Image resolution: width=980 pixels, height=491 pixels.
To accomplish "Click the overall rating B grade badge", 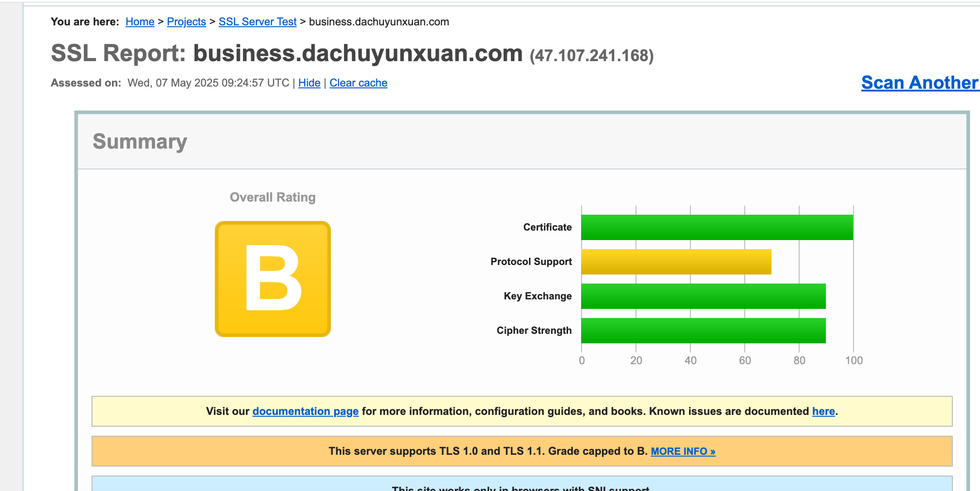I will tap(273, 279).
